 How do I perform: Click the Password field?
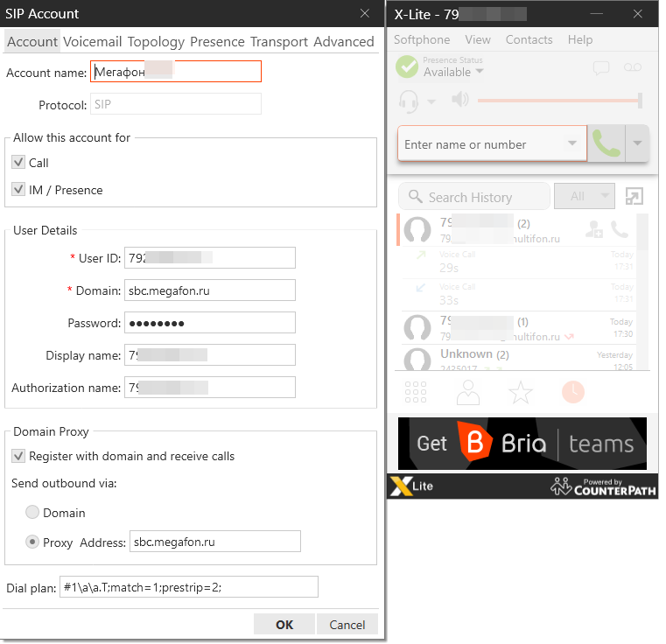[210, 322]
